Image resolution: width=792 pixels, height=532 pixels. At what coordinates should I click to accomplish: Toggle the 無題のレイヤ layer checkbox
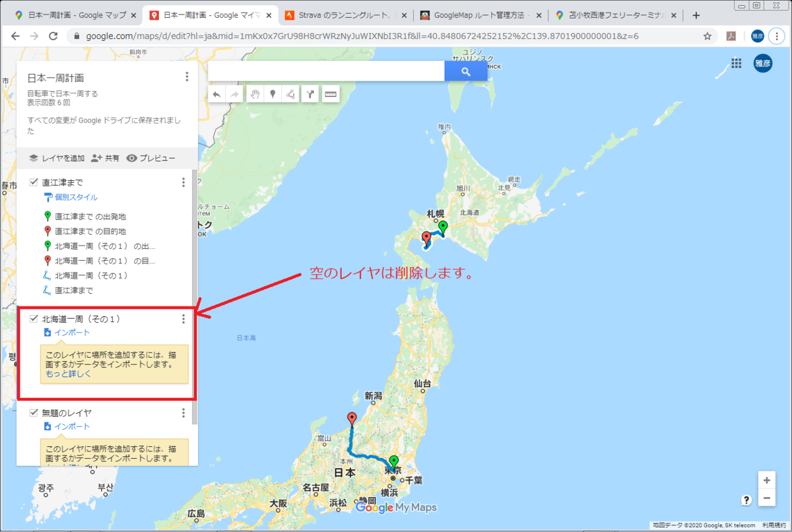click(34, 413)
